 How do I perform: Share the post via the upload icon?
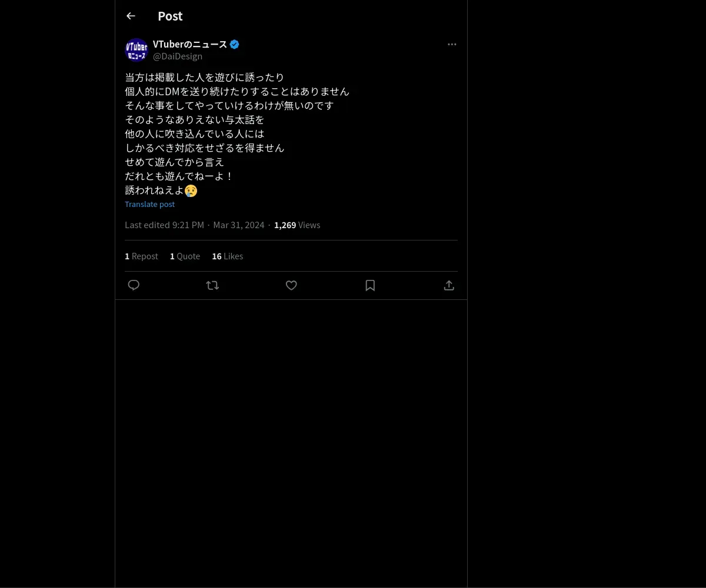coord(449,285)
